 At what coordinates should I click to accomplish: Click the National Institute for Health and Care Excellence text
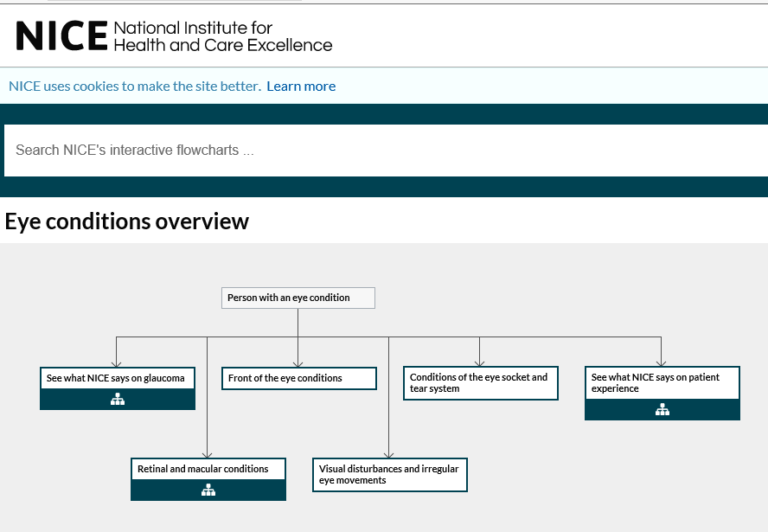pyautogui.click(x=222, y=36)
